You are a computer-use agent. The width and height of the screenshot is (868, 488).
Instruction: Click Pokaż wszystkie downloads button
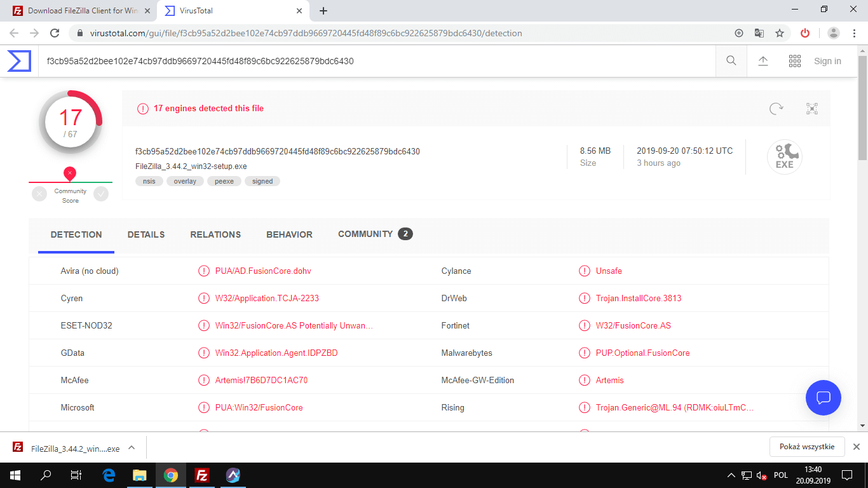point(807,447)
